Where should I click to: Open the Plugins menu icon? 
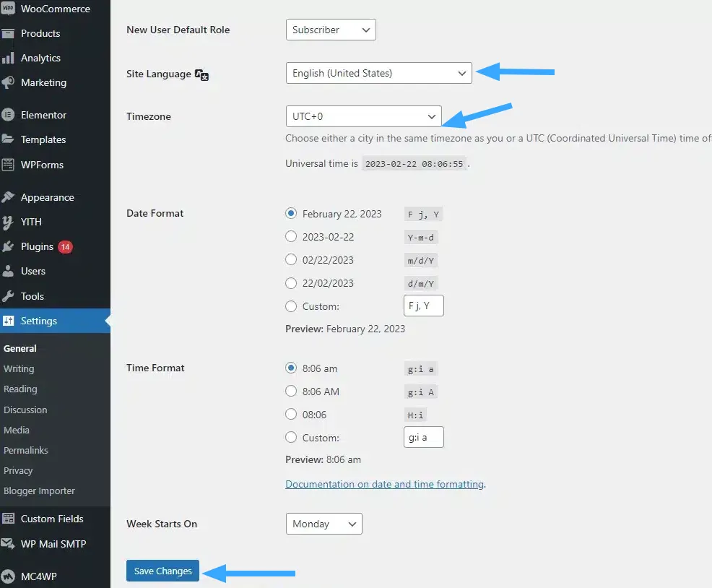9,246
